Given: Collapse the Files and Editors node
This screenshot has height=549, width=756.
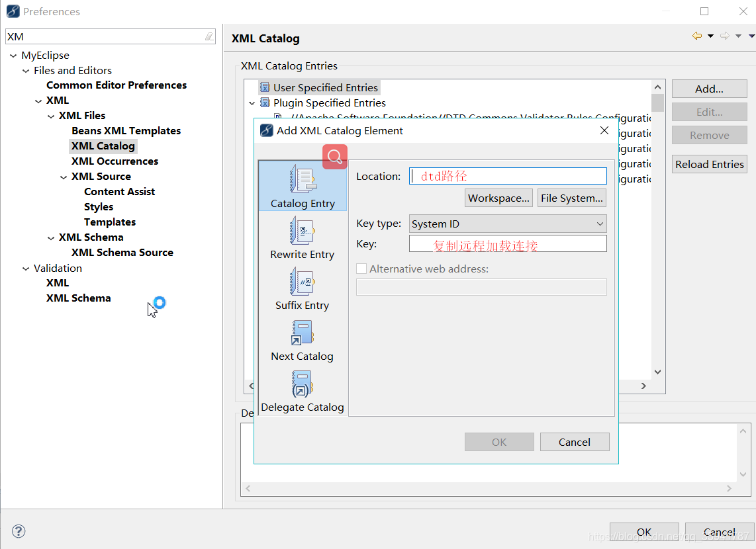Looking at the screenshot, I should [26, 71].
